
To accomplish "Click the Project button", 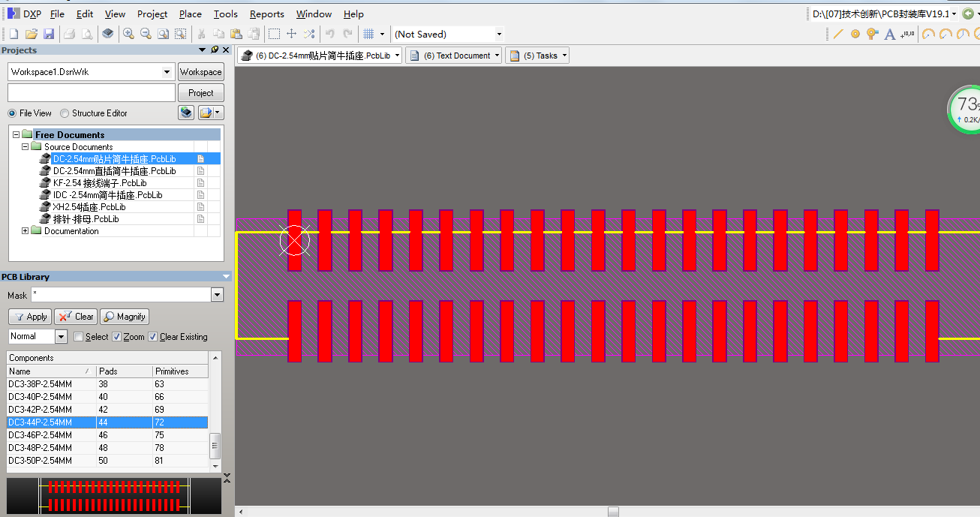I will coord(200,93).
